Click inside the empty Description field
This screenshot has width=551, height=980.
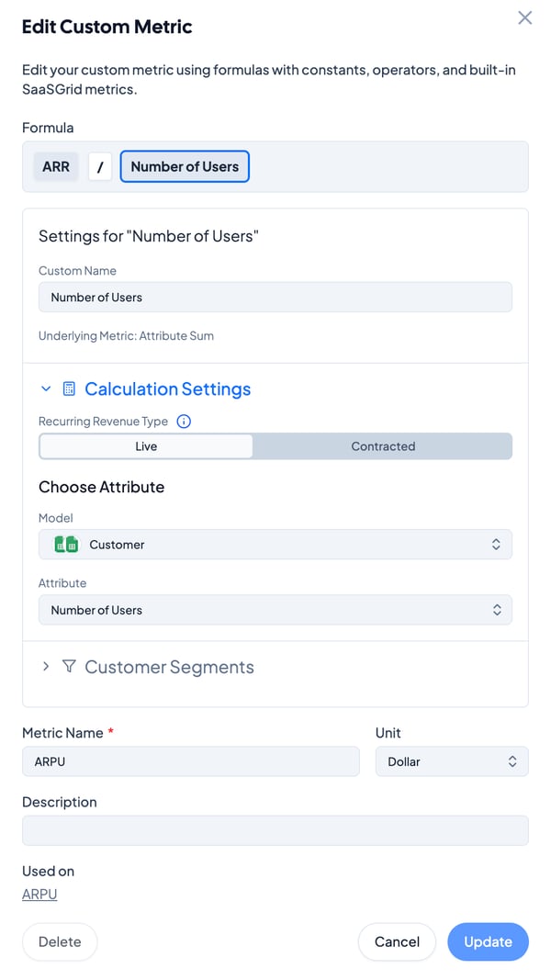[275, 829]
